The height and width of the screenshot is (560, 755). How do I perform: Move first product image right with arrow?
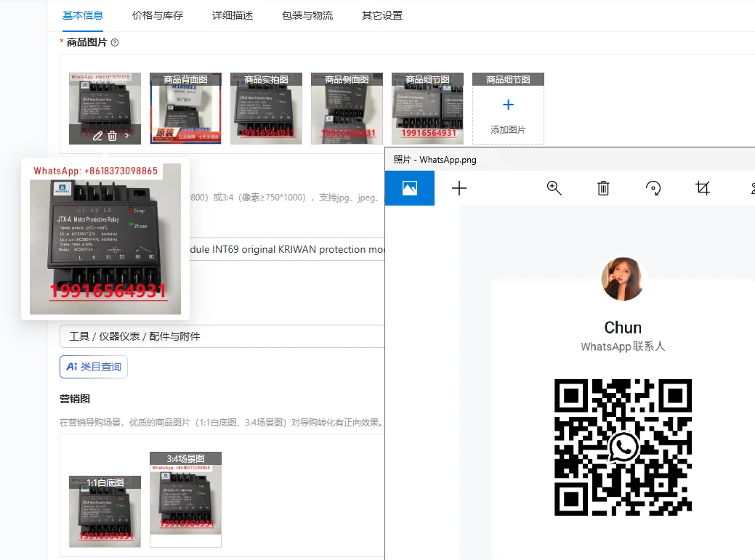(x=126, y=136)
